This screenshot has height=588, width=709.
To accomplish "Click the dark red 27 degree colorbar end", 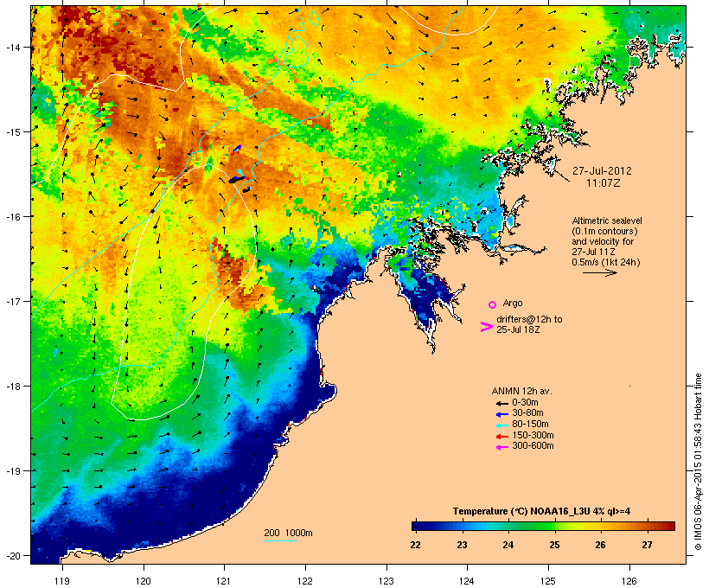I will 671,526.
